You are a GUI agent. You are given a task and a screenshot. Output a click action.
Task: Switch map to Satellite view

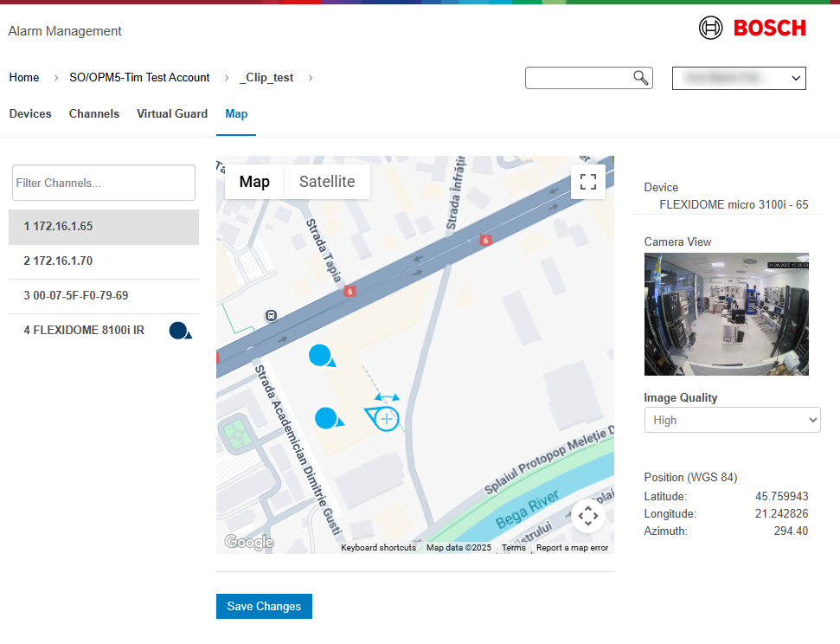click(327, 182)
